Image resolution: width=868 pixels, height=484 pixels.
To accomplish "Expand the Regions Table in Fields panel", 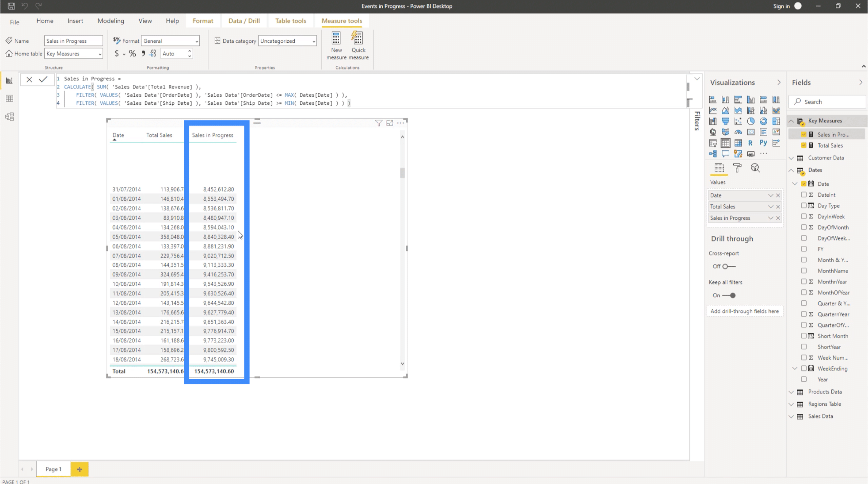I will coord(792,404).
